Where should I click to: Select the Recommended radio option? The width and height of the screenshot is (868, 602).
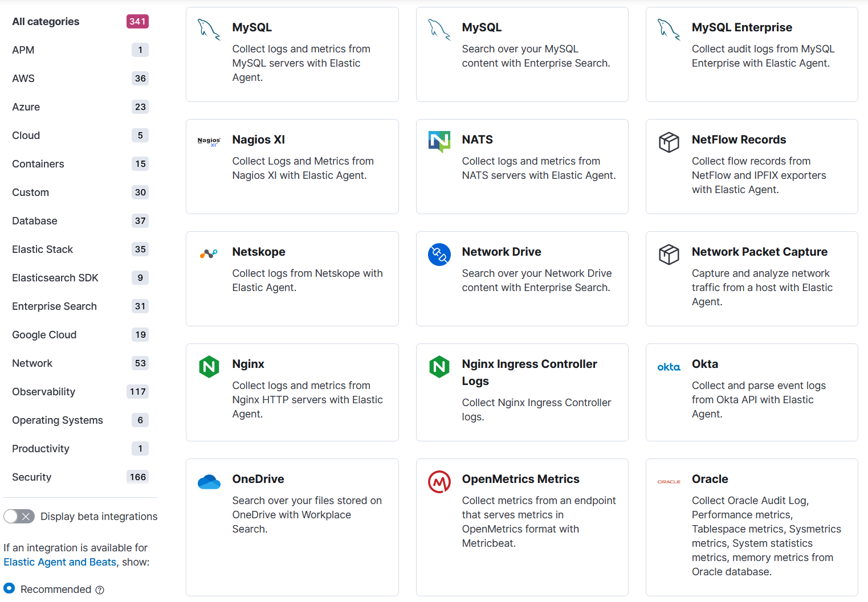point(9,588)
